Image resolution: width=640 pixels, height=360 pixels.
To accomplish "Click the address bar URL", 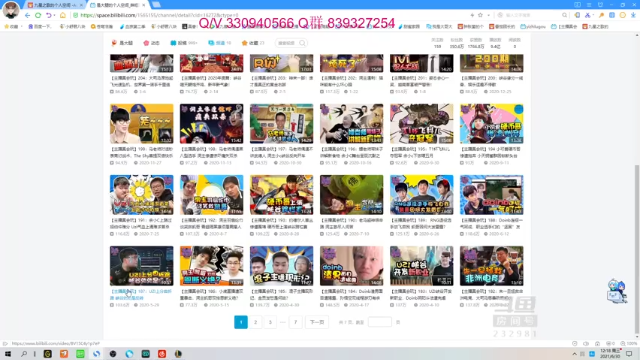I will (x=159, y=15).
